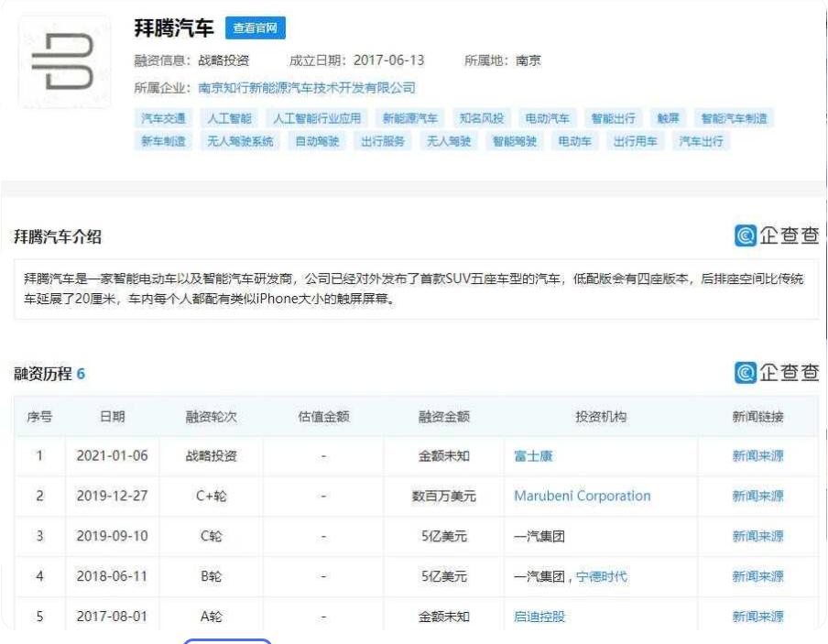The image size is (828, 644).
Task: Click the 新闻链接 column header
Action: click(x=757, y=417)
